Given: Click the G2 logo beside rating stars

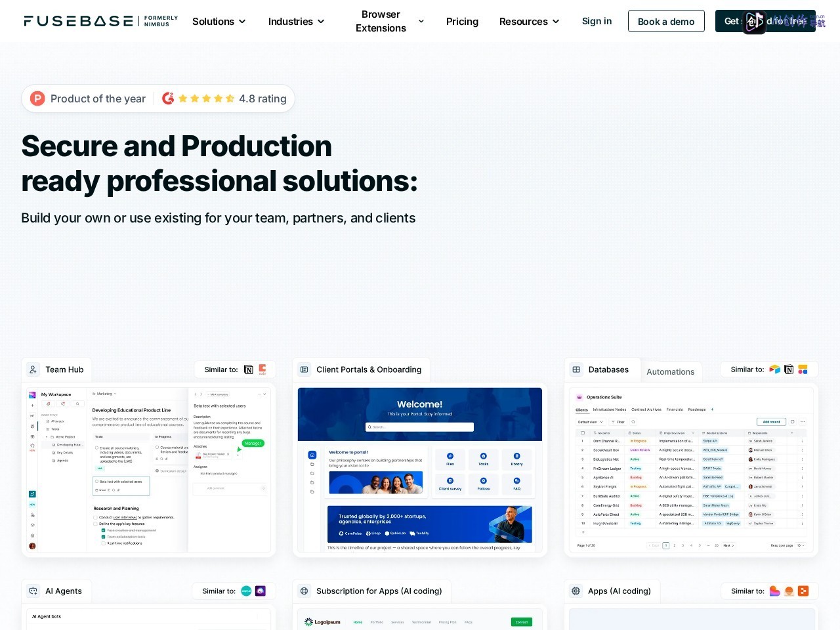Looking at the screenshot, I should (x=168, y=98).
